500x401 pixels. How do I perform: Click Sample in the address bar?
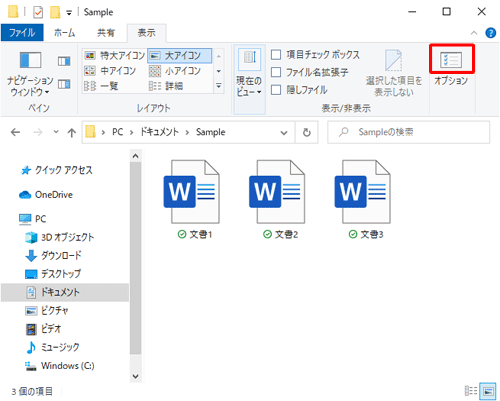tap(211, 132)
